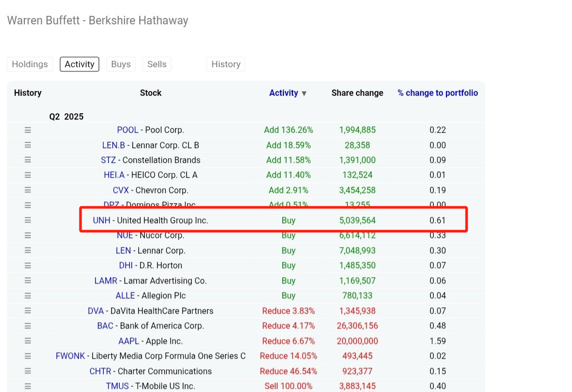
Task: Click the DVA ticker link
Action: [x=96, y=311]
